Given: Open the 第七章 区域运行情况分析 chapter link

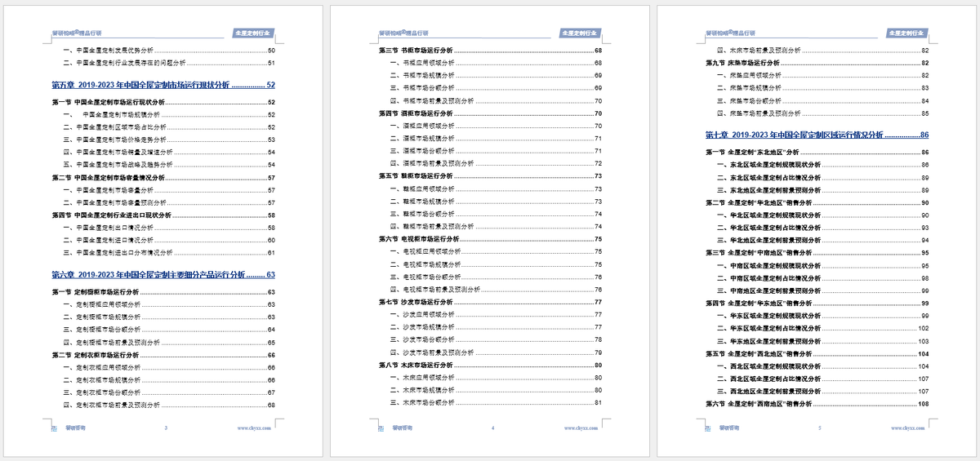Looking at the screenshot, I should (x=817, y=135).
